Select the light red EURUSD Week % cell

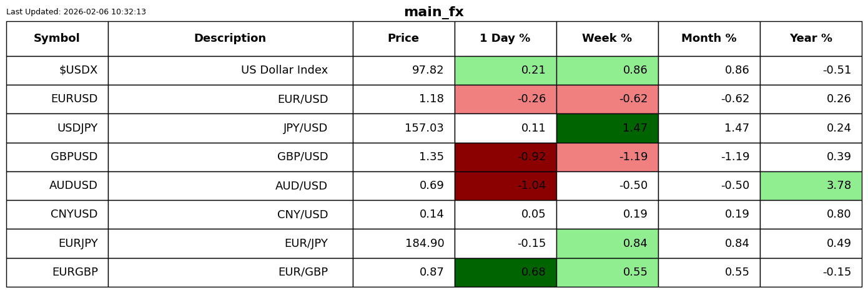tap(607, 99)
